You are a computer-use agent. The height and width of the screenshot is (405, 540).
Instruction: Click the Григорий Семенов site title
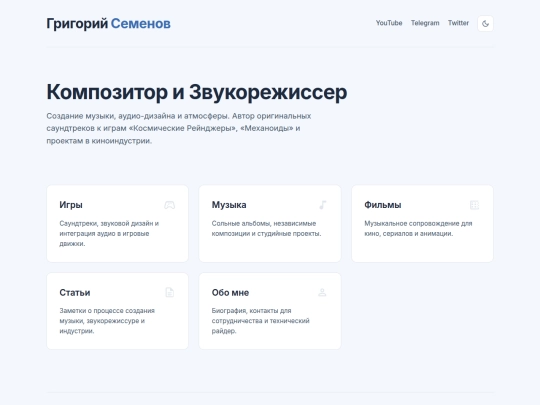pos(108,23)
